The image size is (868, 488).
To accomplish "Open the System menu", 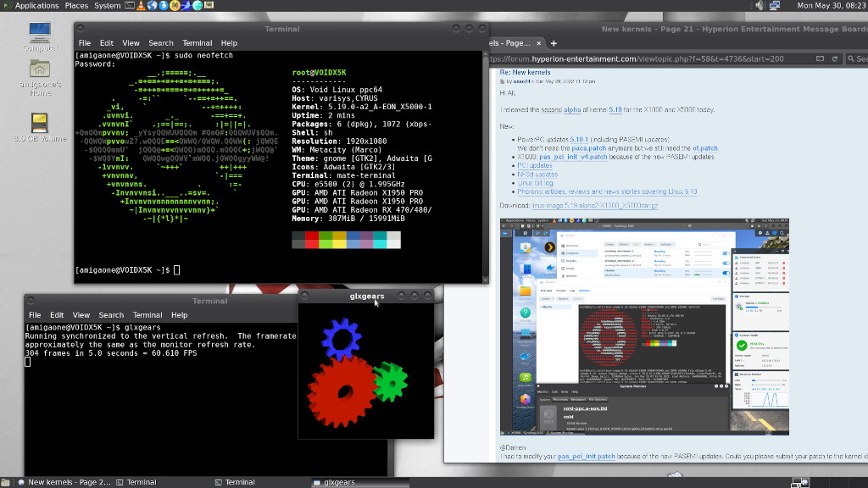I will [x=107, y=6].
